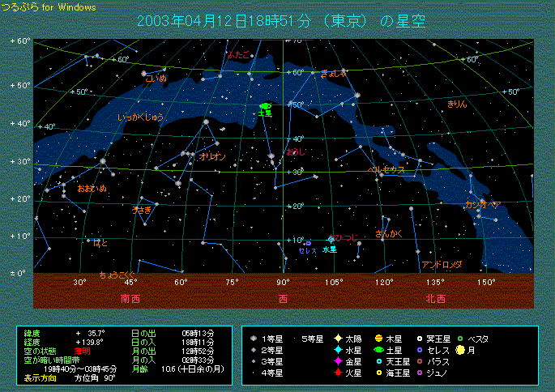Click the おおいぬ constellation label

click(92, 188)
